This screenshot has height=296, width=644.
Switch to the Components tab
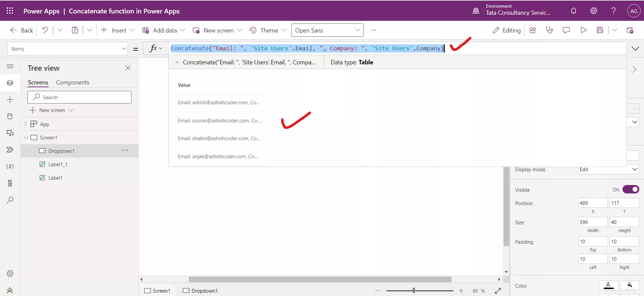[x=72, y=82]
